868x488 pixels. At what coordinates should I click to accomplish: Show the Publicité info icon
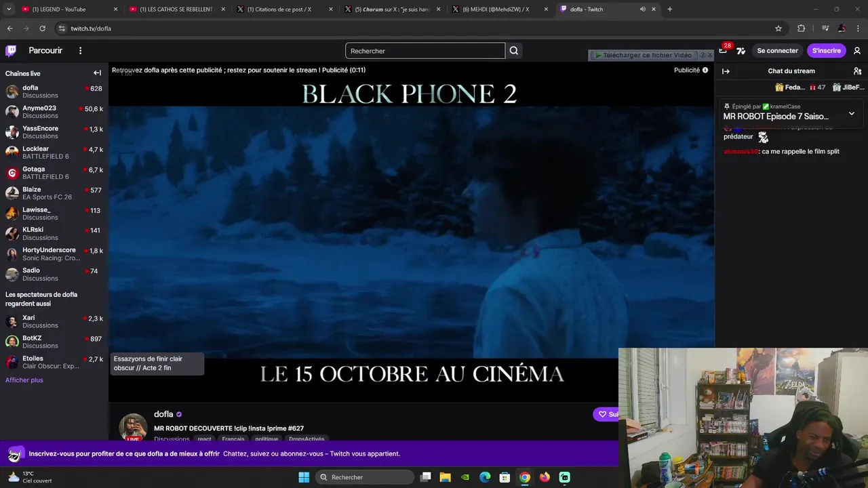click(705, 70)
